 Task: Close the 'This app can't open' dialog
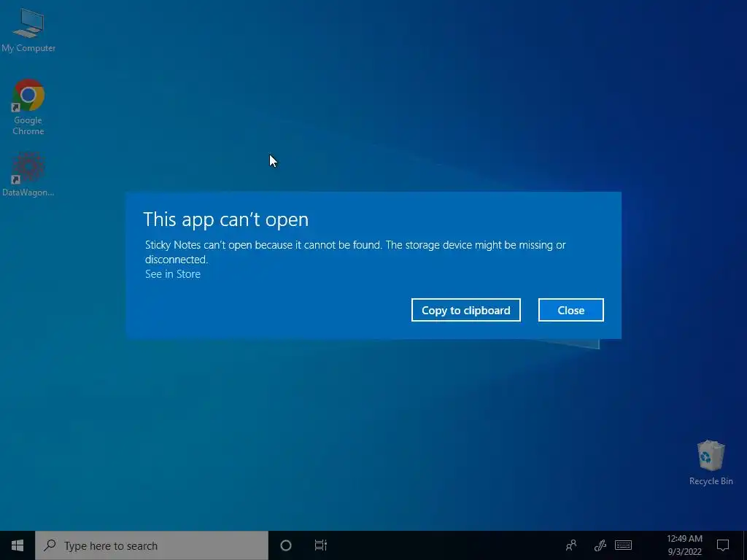coord(570,310)
